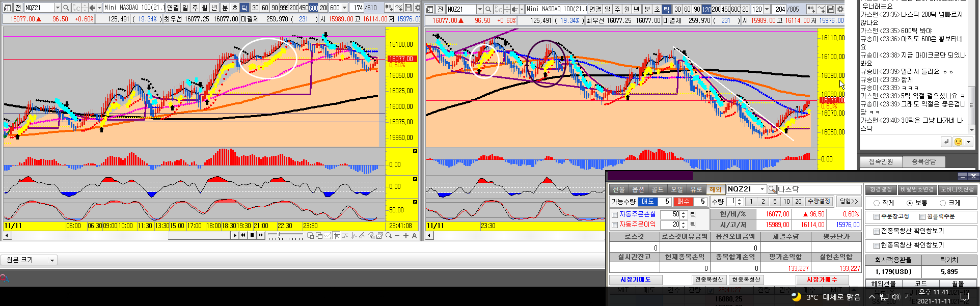Open 환경설정 settings button

pyautogui.click(x=881, y=189)
